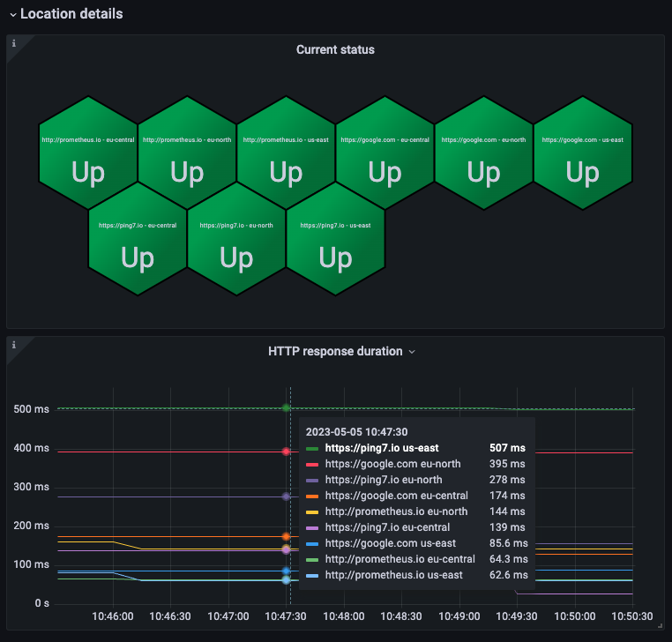Select the prometheus.io eu-central status hexagon
The width and height of the screenshot is (672, 642).
click(x=88, y=153)
